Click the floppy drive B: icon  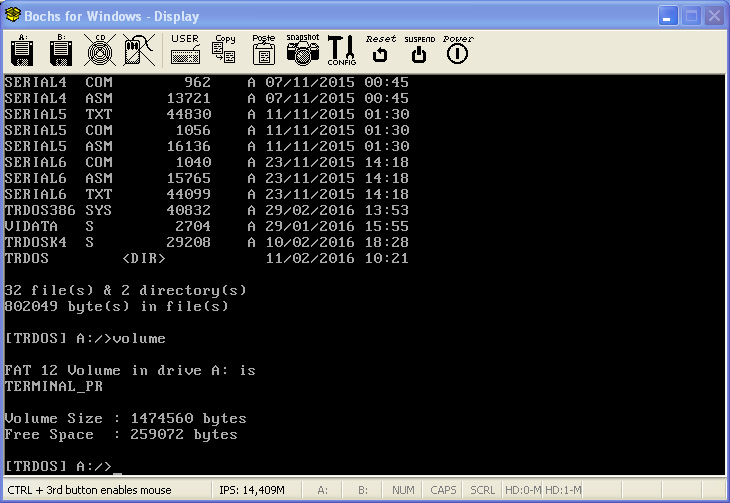coord(59,50)
